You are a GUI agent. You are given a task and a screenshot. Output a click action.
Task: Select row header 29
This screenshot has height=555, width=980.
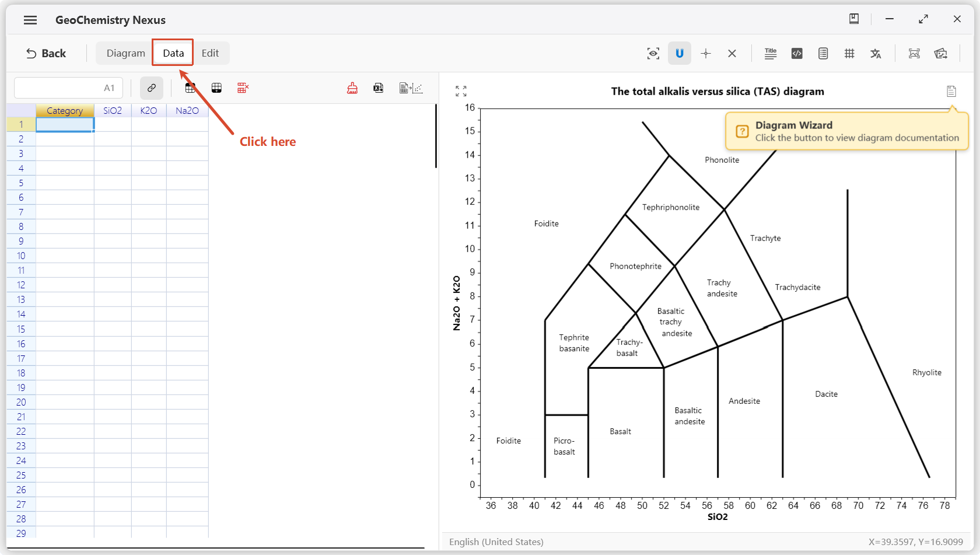point(21,532)
